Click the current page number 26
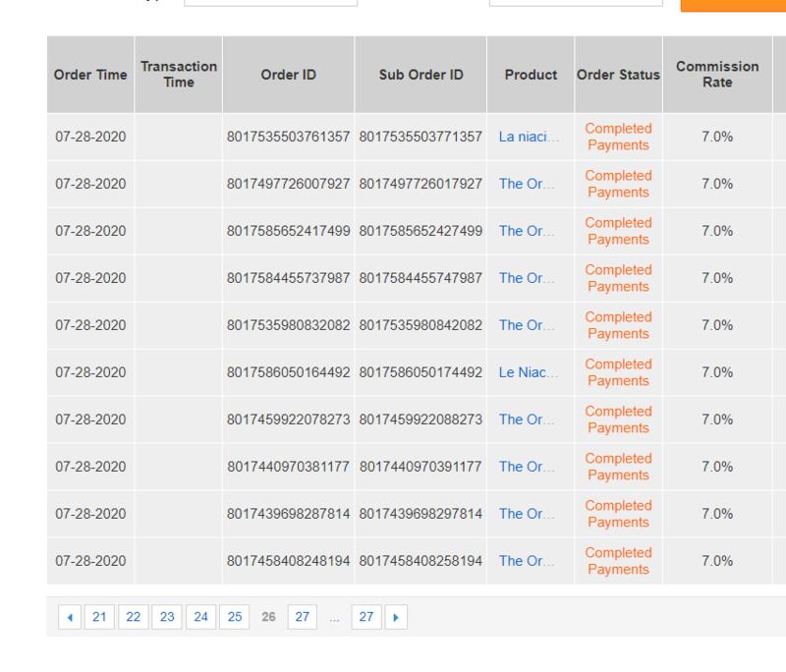 pos(268,617)
